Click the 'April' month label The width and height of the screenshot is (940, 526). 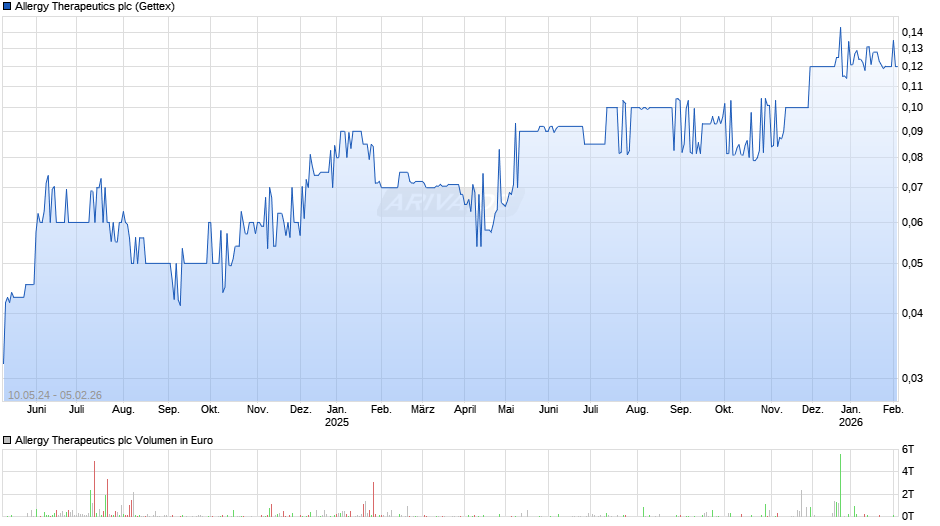coord(465,410)
